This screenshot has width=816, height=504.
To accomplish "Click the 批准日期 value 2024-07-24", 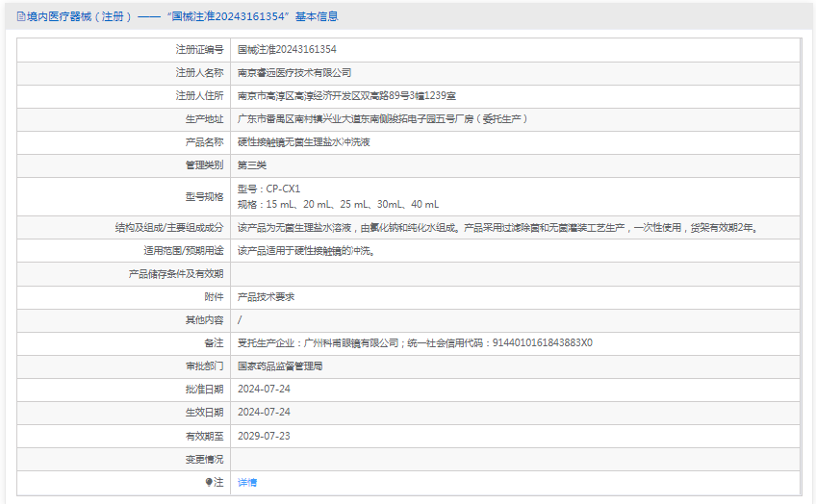I will [264, 389].
